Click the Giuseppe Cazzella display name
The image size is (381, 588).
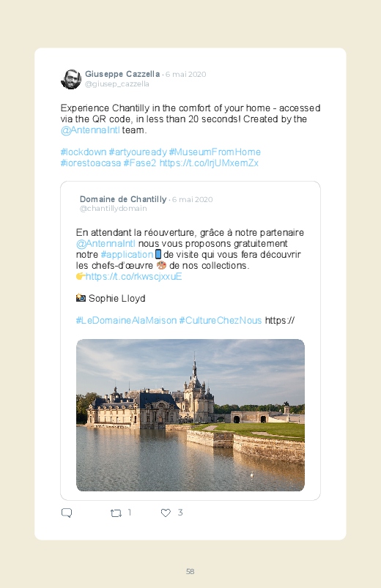pos(122,74)
